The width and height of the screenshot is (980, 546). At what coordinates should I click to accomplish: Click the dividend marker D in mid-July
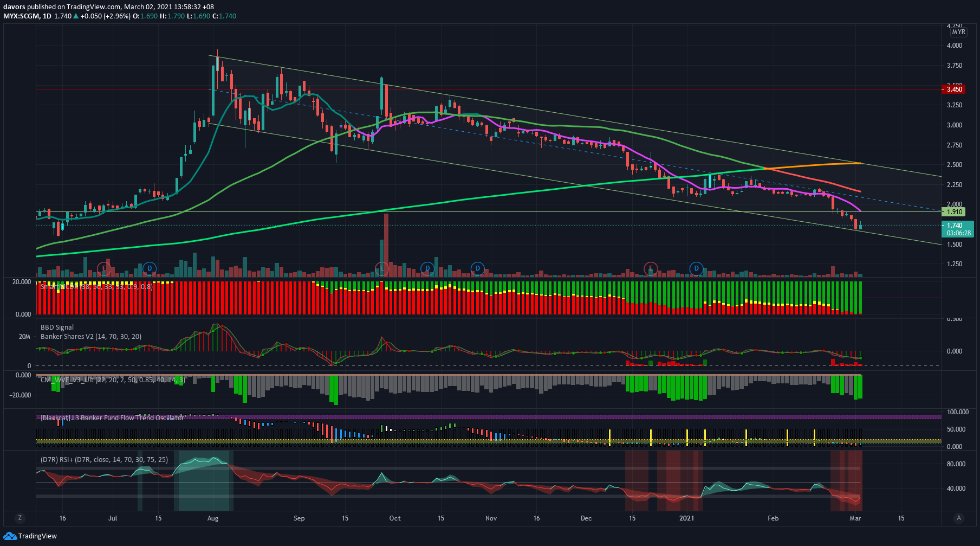tap(150, 268)
